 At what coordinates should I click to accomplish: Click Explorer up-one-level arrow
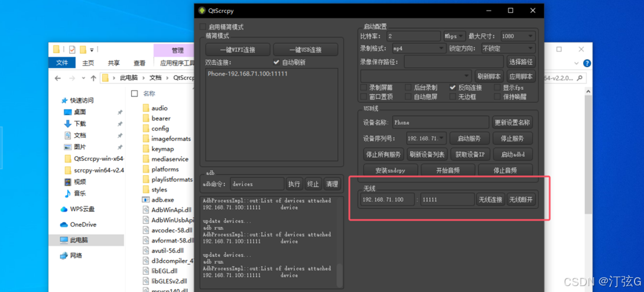coord(93,78)
